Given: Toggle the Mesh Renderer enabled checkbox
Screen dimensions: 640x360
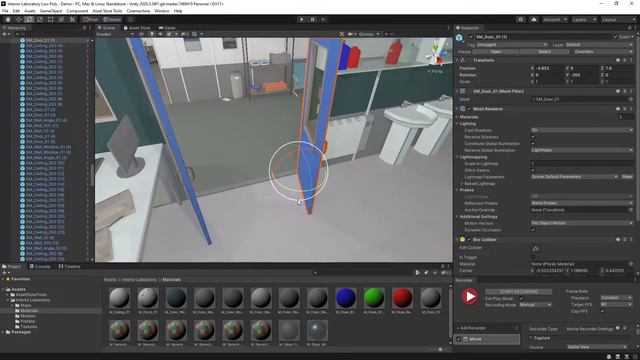Looking at the screenshot, I should [x=469, y=109].
